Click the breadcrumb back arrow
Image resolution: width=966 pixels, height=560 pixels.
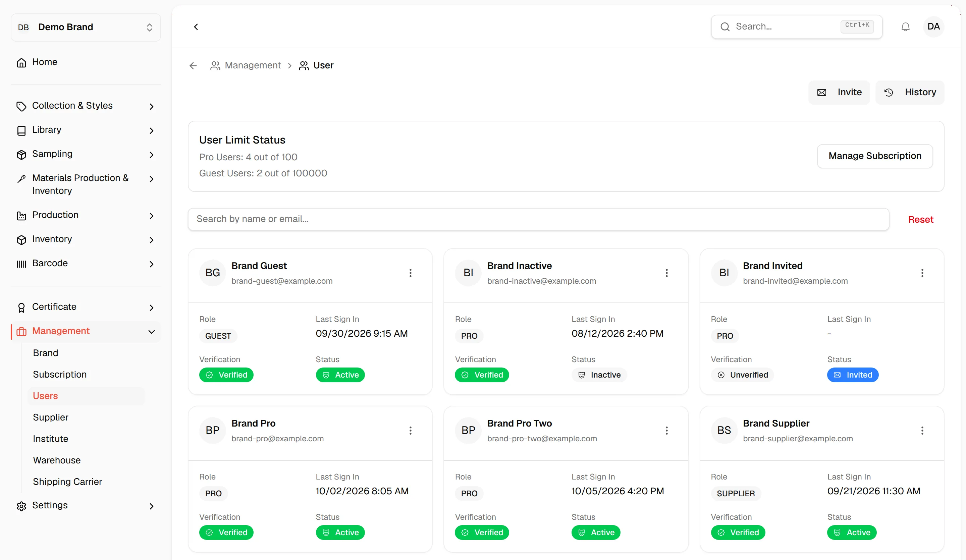[193, 65]
